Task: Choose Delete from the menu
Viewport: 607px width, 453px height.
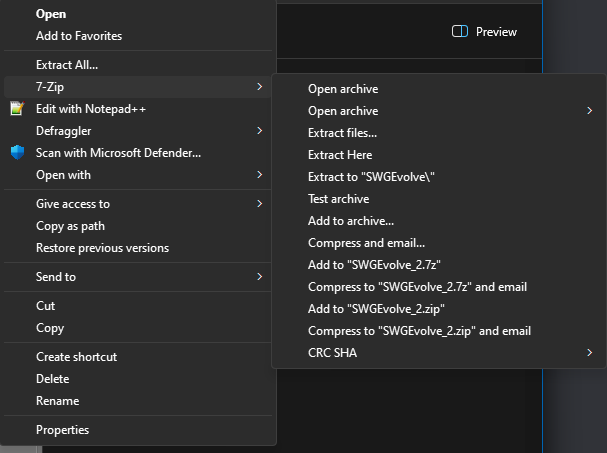Action: (x=138, y=379)
